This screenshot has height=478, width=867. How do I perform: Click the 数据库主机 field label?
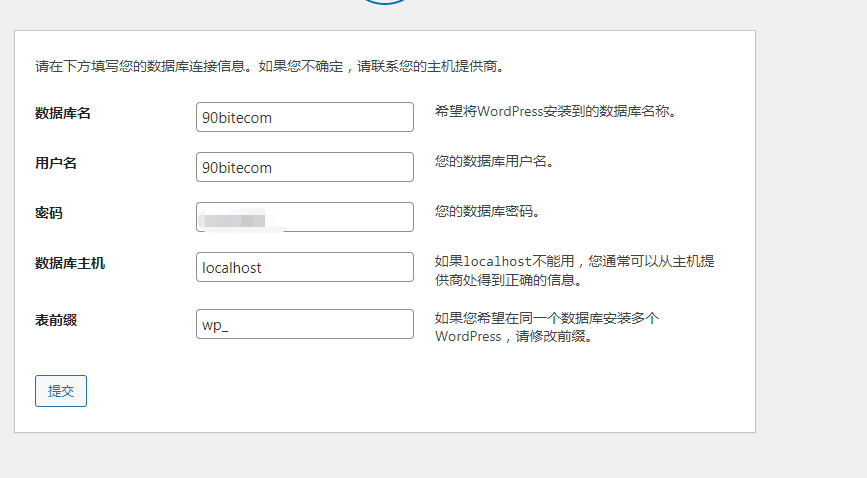[x=70, y=263]
